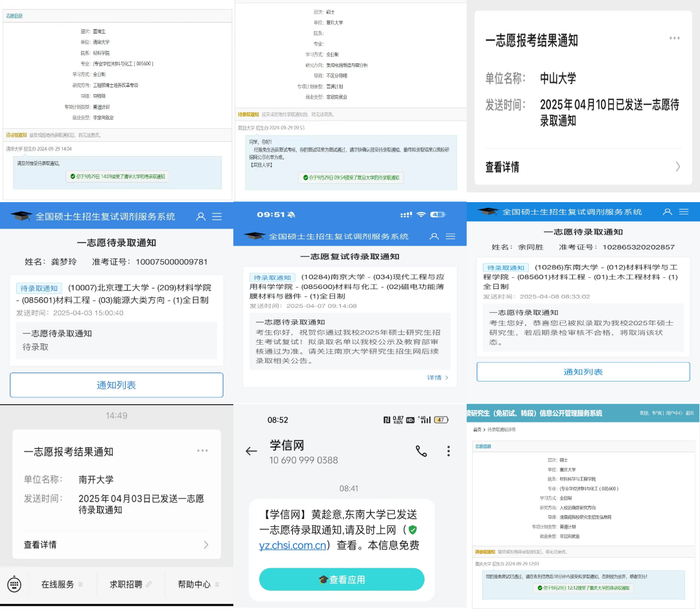The width and height of the screenshot is (700, 609).
Task: Click 首页 breadcrumb on 重庆大学 system page
Action: click(x=476, y=429)
